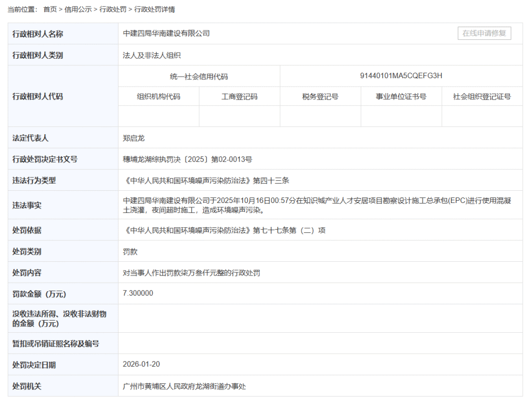This screenshot has width=532, height=401.
Task: Select fine amount 7.300000
Action: coord(138,293)
